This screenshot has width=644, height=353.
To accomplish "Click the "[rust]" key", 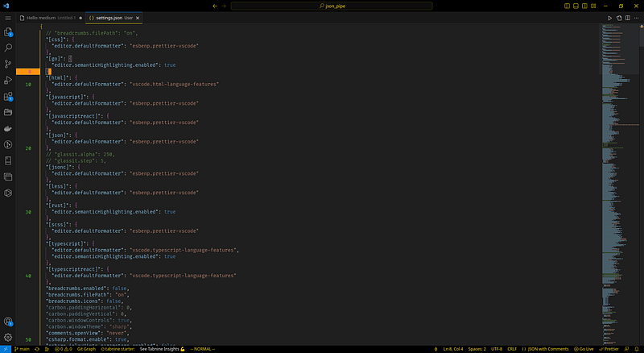I will tap(59, 206).
